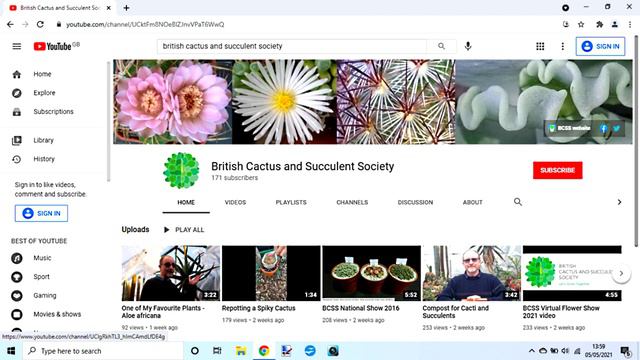The image size is (640, 360).
Task: Open the channel's Facebook link in banner
Action: [603, 129]
